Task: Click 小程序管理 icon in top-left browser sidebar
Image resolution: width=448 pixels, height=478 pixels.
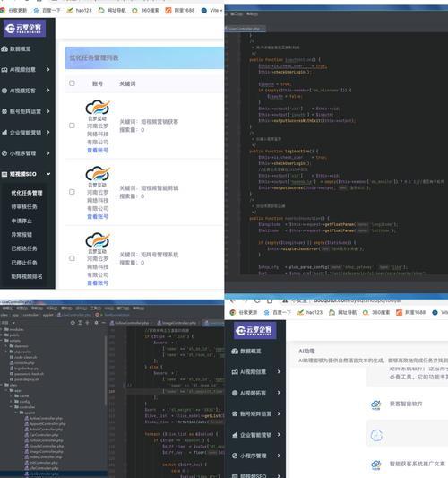Action: tap(4, 153)
